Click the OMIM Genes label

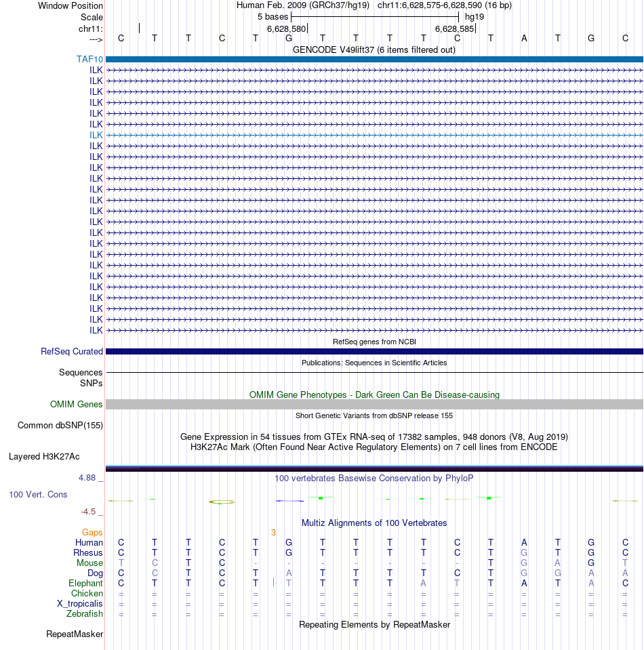[77, 404]
